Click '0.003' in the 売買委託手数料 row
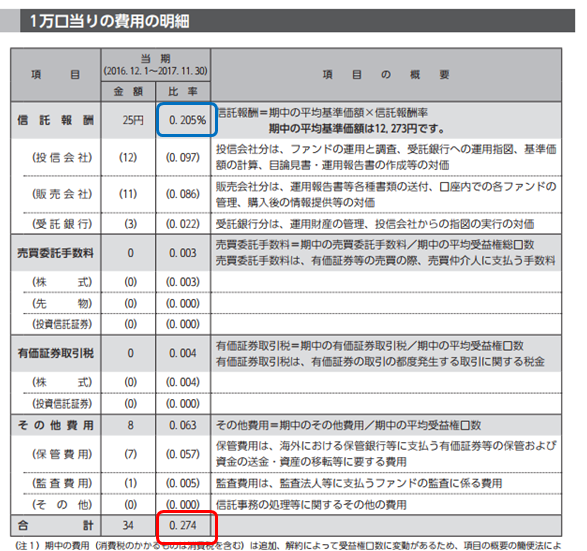Image resolution: width=587 pixels, height=551 pixels. 183,253
